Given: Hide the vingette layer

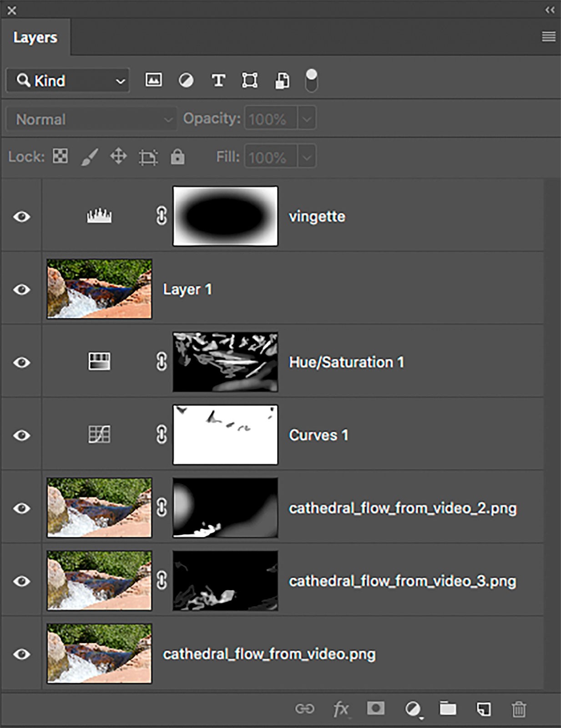Looking at the screenshot, I should 21,217.
